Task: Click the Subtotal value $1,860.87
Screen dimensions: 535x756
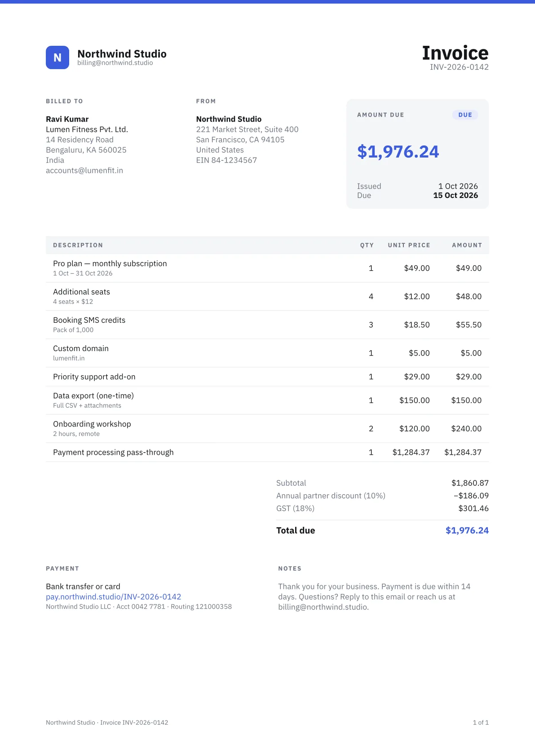Action: pos(470,483)
